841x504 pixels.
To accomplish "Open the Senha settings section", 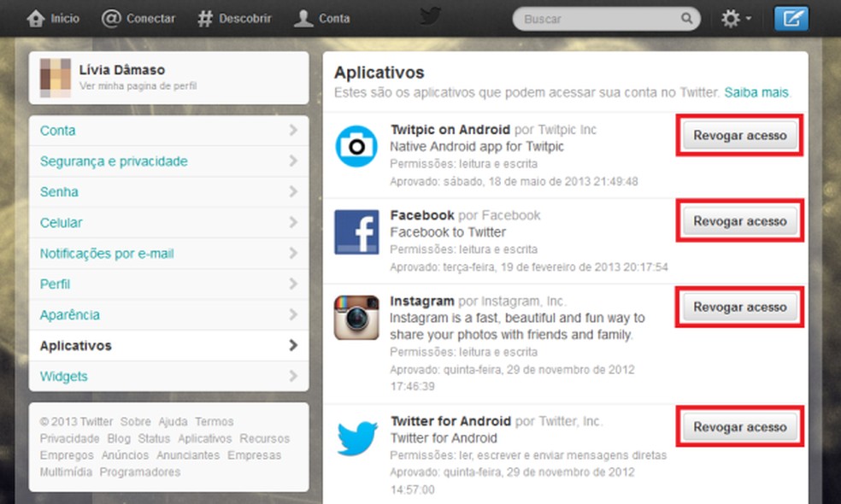I will tap(169, 192).
